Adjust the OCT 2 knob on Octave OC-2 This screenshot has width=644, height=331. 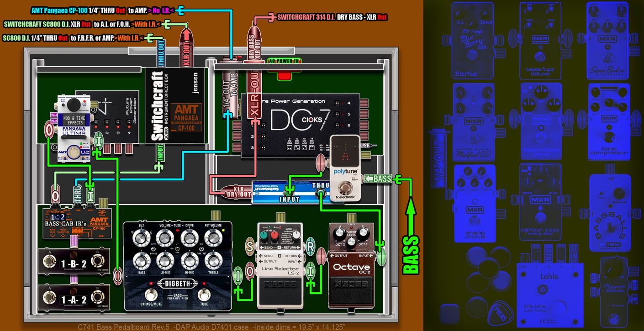coord(339,234)
